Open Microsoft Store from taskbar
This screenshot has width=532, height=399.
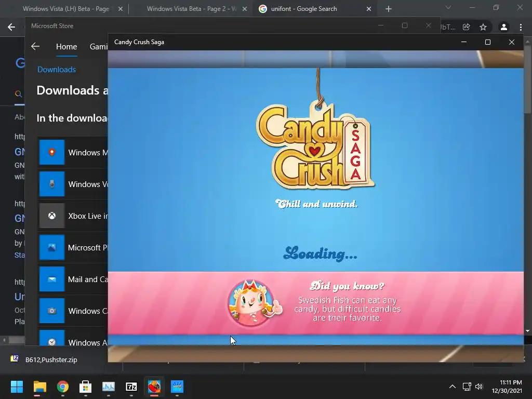pyautogui.click(x=86, y=387)
